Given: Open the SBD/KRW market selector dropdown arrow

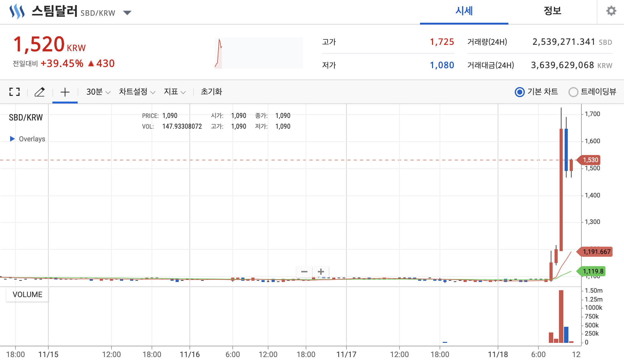Looking at the screenshot, I should 127,13.
